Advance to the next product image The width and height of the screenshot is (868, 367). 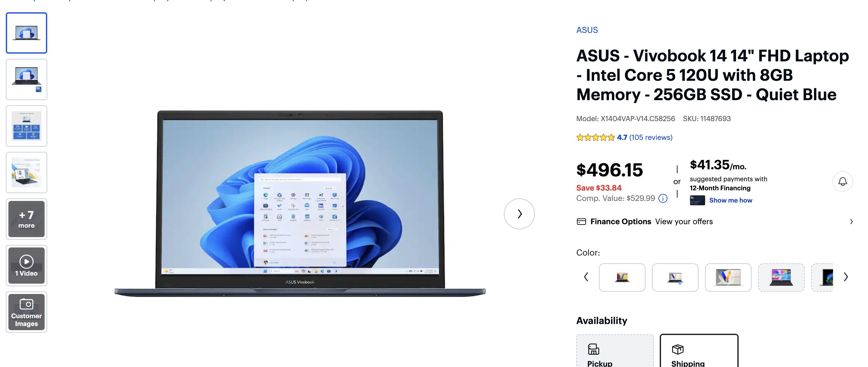tap(519, 214)
